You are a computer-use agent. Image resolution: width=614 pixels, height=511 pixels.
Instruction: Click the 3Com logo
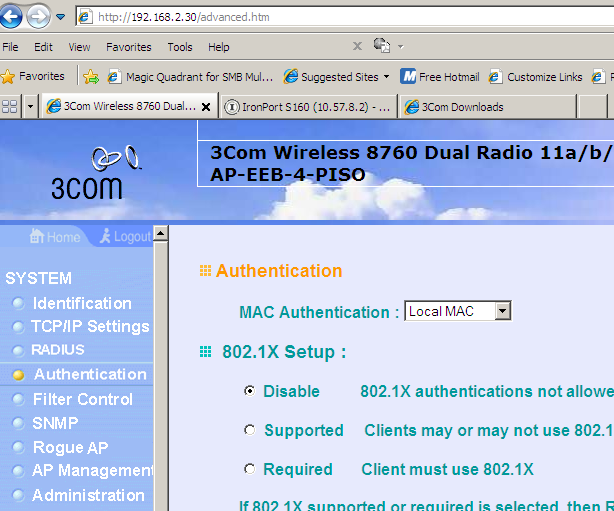86,174
